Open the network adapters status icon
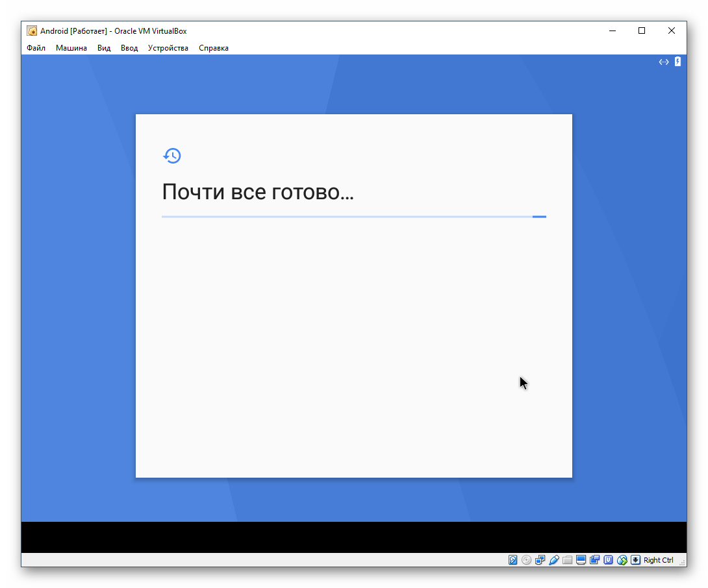 tap(540, 560)
